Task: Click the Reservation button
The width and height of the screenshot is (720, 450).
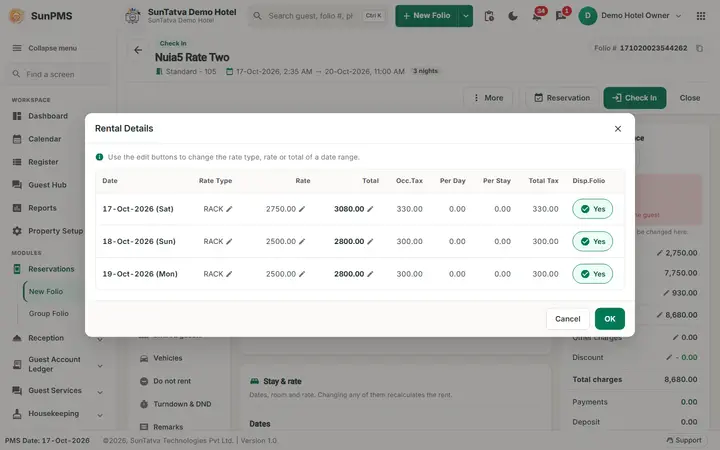Action: 562,98
